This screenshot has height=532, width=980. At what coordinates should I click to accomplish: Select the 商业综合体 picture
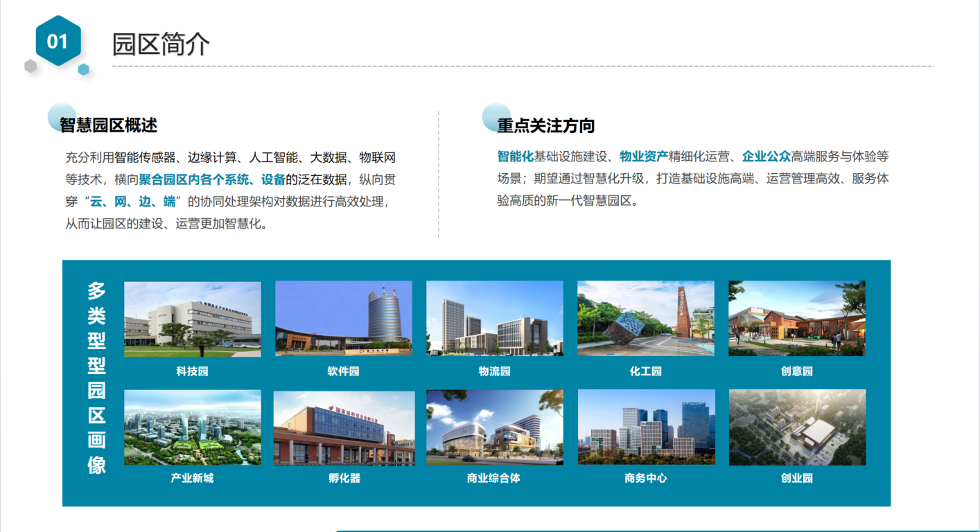(494, 426)
